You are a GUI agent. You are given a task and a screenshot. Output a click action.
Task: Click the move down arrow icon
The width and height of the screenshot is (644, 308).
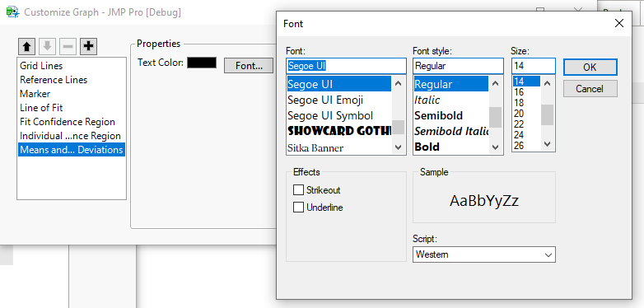coord(47,47)
